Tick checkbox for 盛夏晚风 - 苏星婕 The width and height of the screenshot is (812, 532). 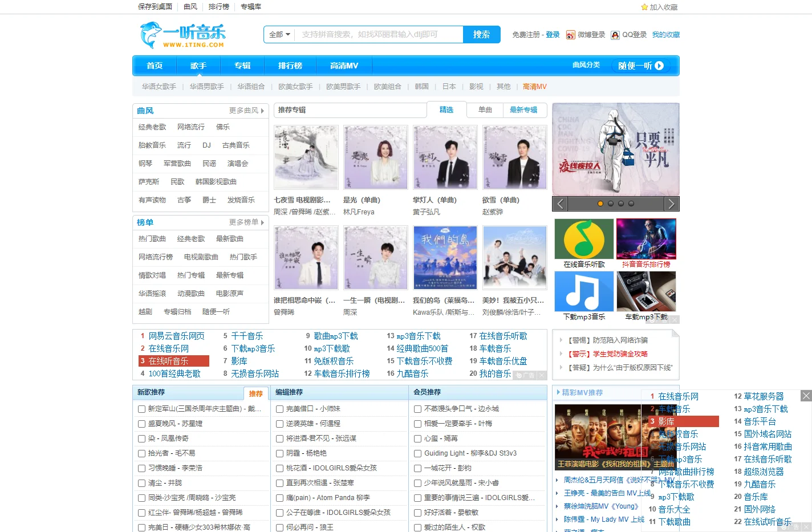[142, 424]
